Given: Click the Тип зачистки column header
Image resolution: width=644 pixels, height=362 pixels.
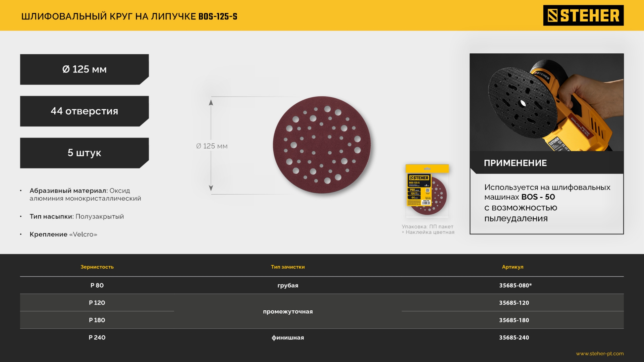Looking at the screenshot, I should [x=287, y=267].
